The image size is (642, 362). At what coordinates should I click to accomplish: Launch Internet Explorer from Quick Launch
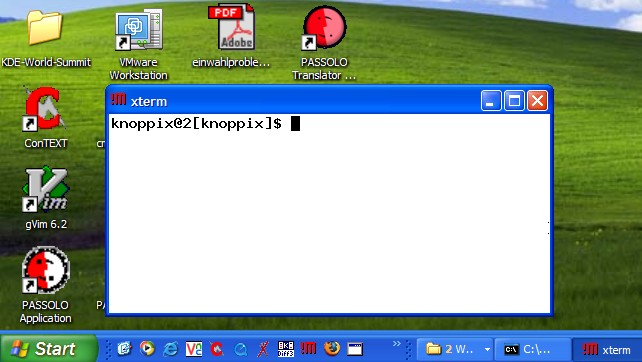[170, 349]
